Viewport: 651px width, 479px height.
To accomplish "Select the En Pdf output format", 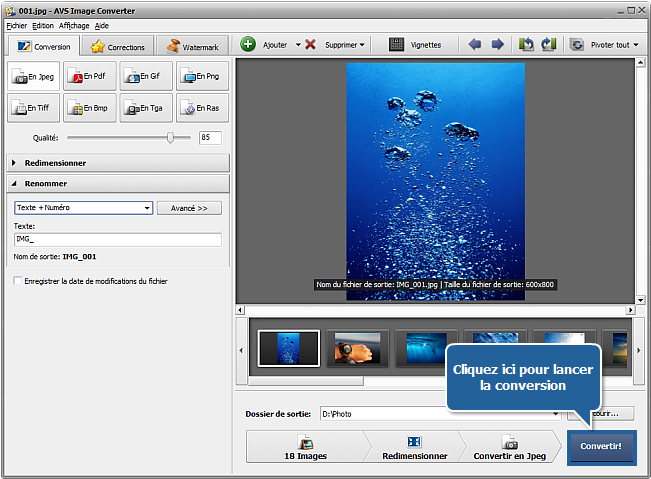I will [x=90, y=76].
